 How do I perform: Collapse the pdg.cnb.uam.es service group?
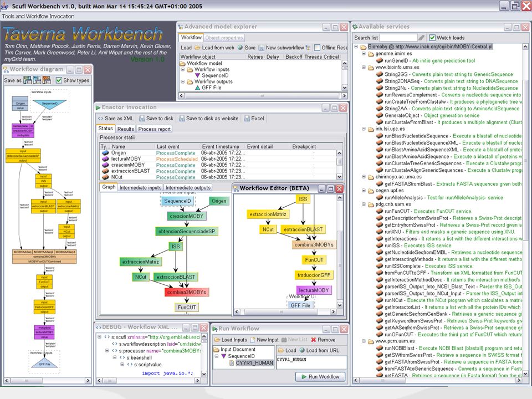(364, 204)
